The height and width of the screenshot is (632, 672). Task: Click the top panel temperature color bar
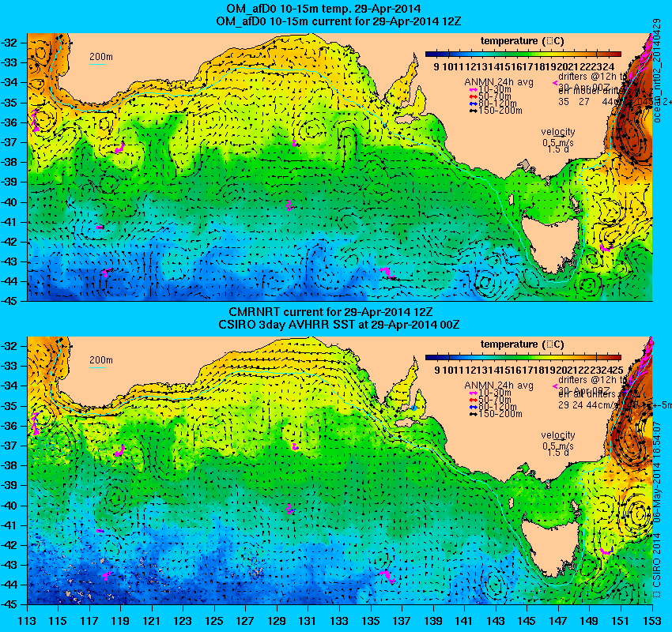pos(523,55)
